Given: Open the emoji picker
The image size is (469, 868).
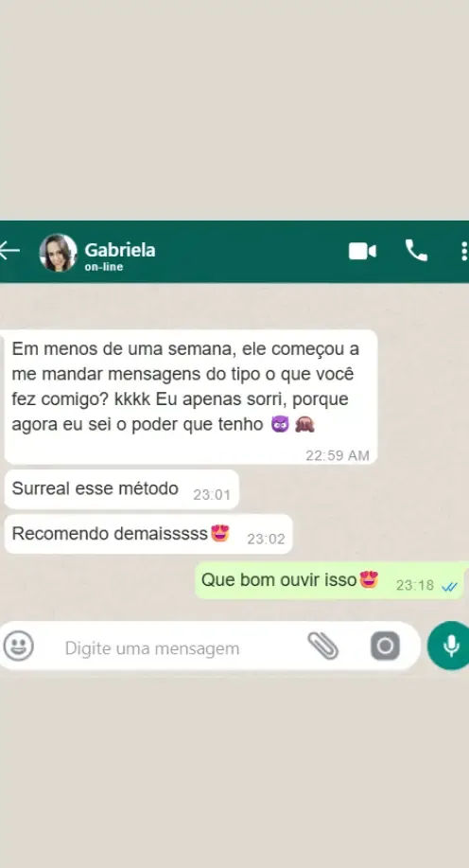Looking at the screenshot, I should tap(18, 646).
